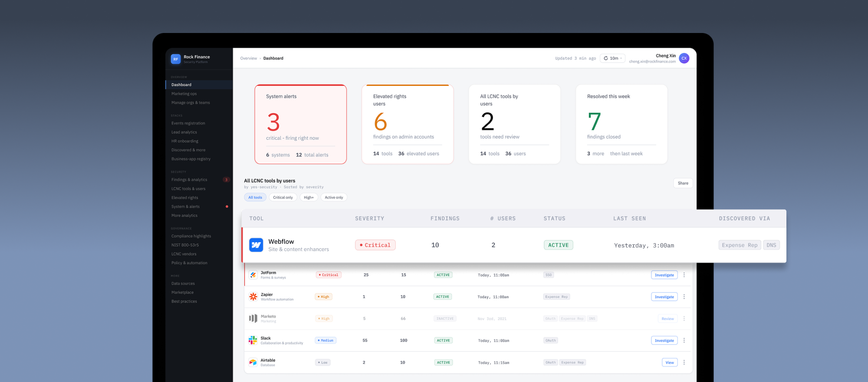Open Compliance highlights
868x382 pixels.
(x=191, y=236)
